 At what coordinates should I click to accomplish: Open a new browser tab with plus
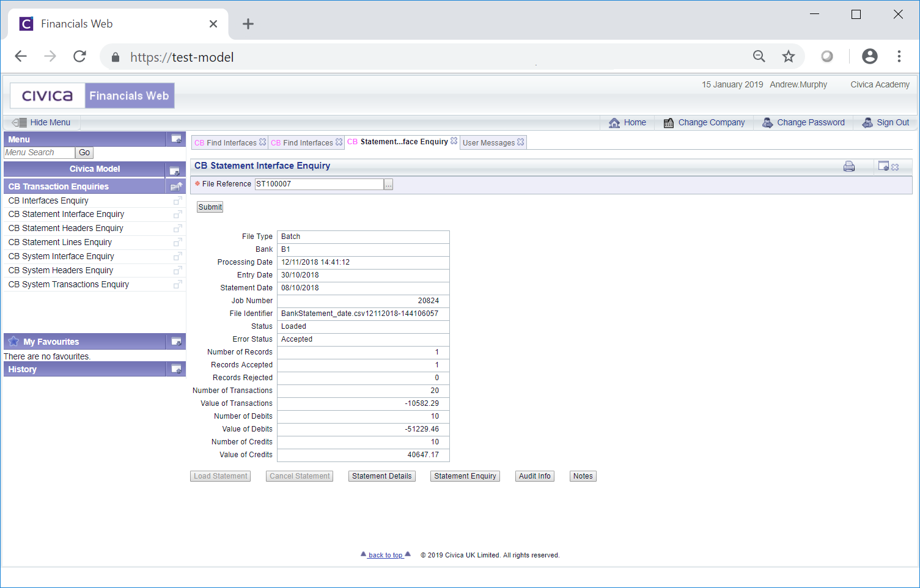[248, 24]
